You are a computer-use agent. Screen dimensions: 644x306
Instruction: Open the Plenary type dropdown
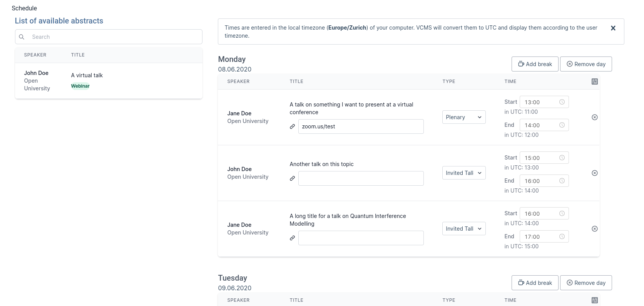[x=464, y=117]
